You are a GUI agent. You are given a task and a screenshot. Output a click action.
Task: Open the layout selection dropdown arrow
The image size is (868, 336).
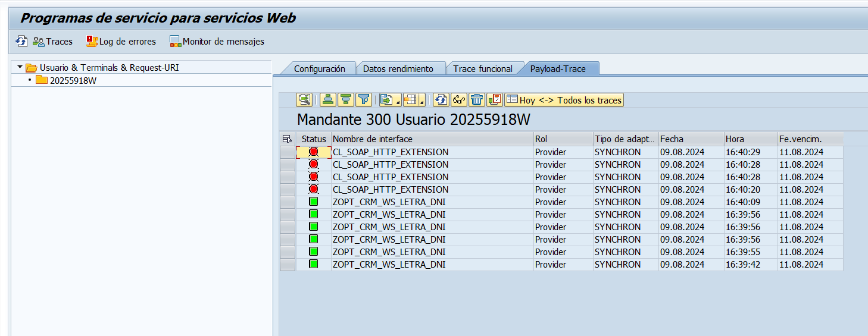pos(421,103)
